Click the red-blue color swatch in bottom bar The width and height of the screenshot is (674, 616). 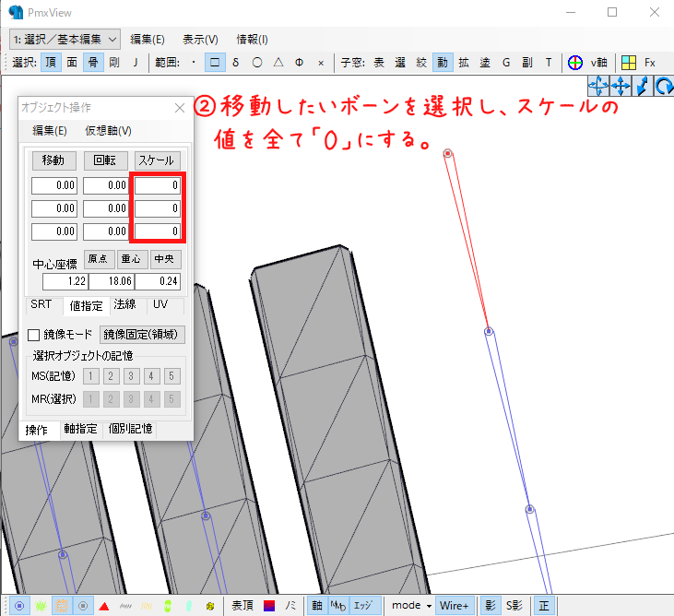[x=269, y=606]
